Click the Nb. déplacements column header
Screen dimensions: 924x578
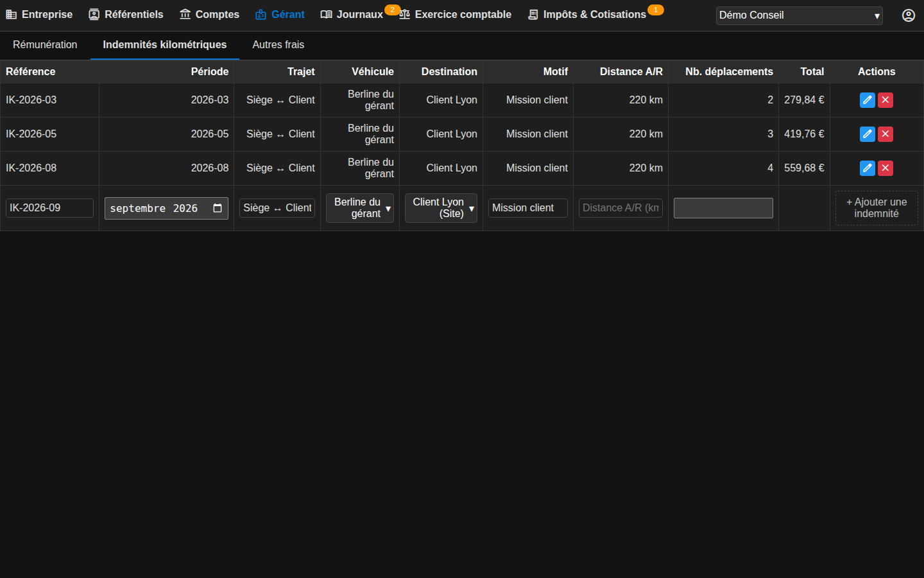pyautogui.click(x=724, y=72)
